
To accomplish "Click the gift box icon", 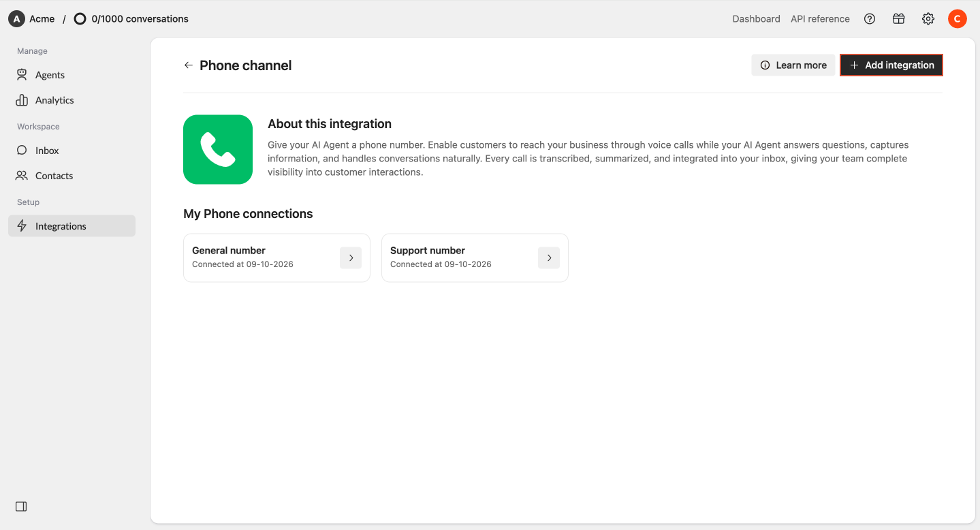I will 899,19.
